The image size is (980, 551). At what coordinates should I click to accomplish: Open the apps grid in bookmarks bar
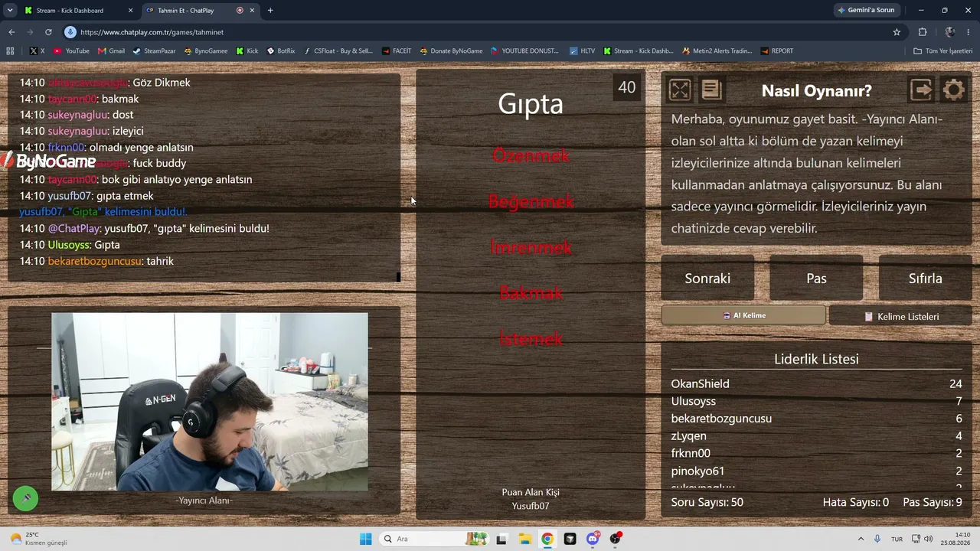(x=10, y=51)
